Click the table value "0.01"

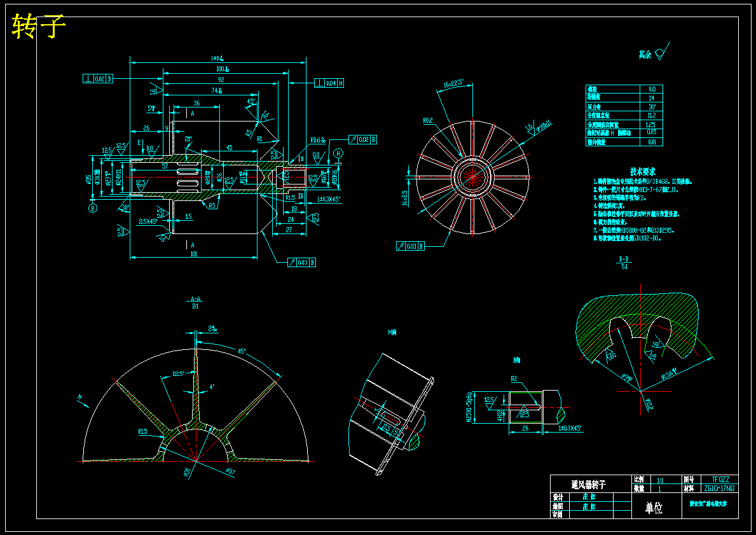point(652,142)
